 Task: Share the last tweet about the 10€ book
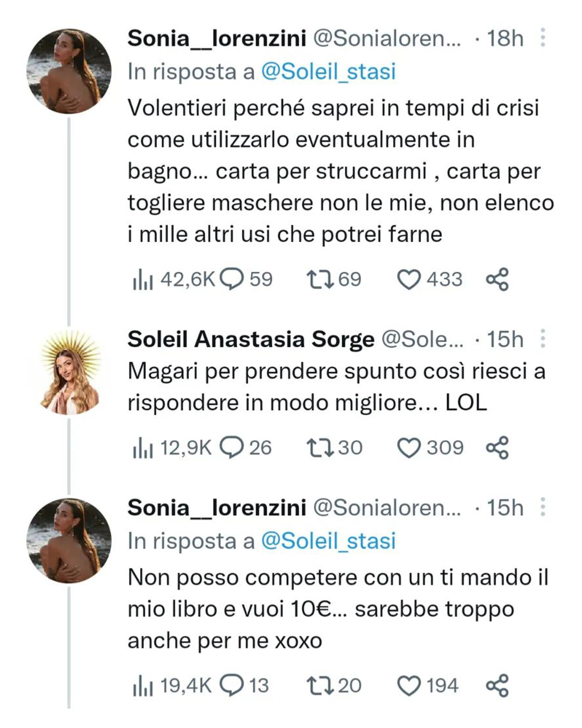click(497, 685)
